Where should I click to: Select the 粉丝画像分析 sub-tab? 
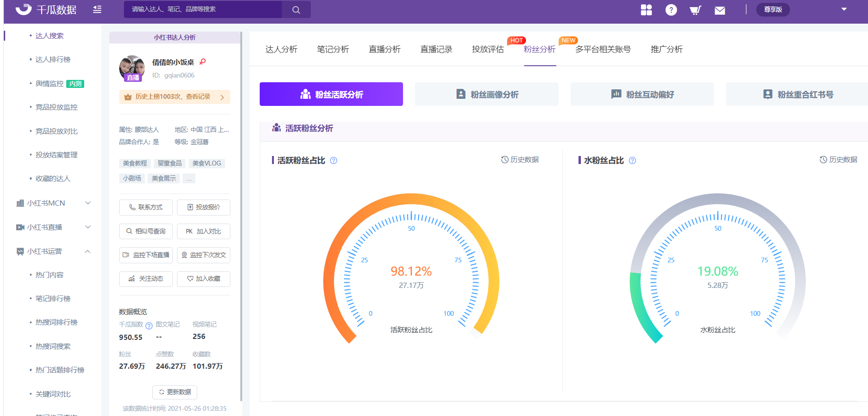487,94
